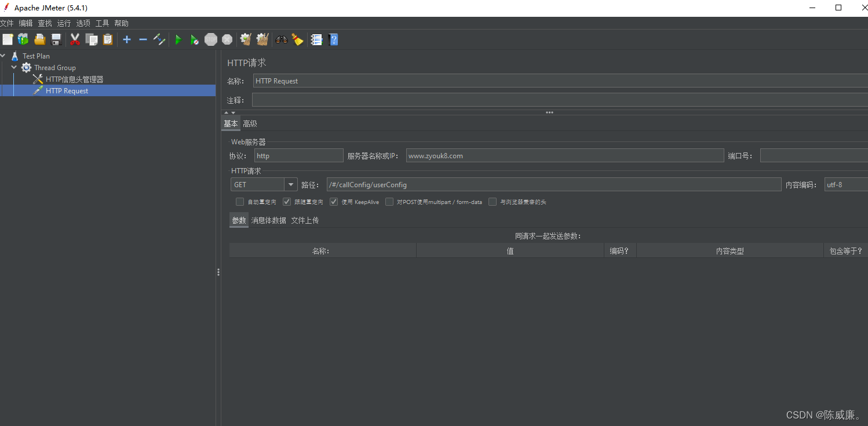Create a new test plan from toolbar
The image size is (868, 426).
8,39
